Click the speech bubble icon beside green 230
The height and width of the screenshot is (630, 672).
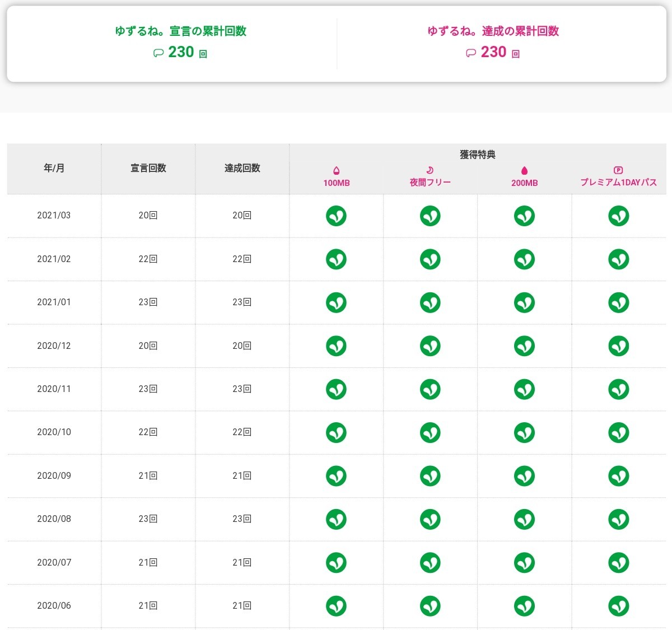pyautogui.click(x=158, y=53)
